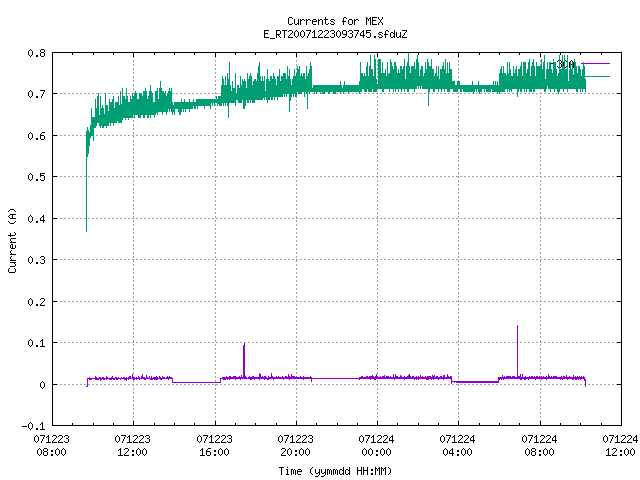Click the purple spike reaching 0.1 A after 16:00
Viewport: 640px width, 480px height.
(244, 359)
